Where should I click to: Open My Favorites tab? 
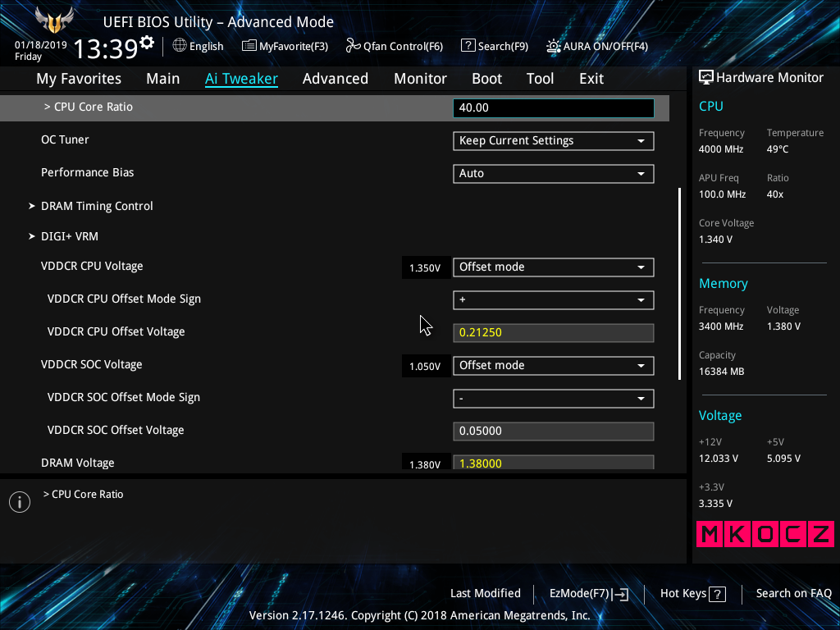click(x=79, y=79)
